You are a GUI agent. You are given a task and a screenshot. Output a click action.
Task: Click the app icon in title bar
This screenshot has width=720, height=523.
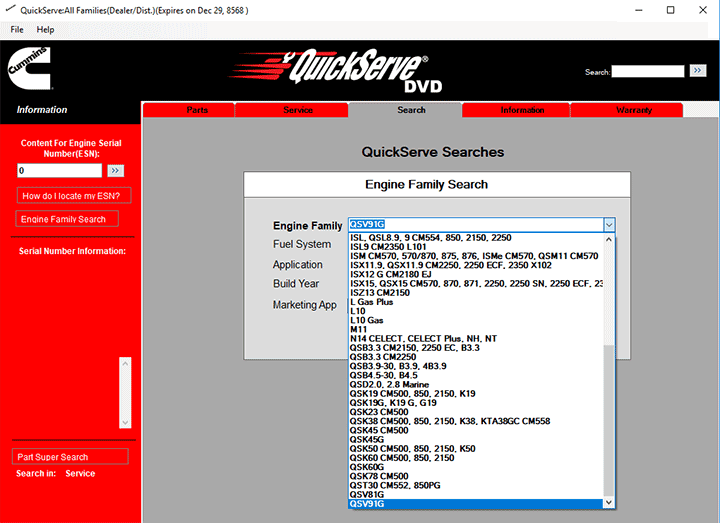click(x=10, y=10)
